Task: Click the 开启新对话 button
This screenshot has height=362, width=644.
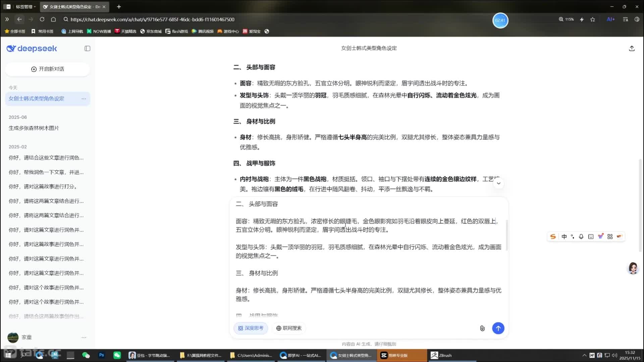Action: [x=47, y=69]
